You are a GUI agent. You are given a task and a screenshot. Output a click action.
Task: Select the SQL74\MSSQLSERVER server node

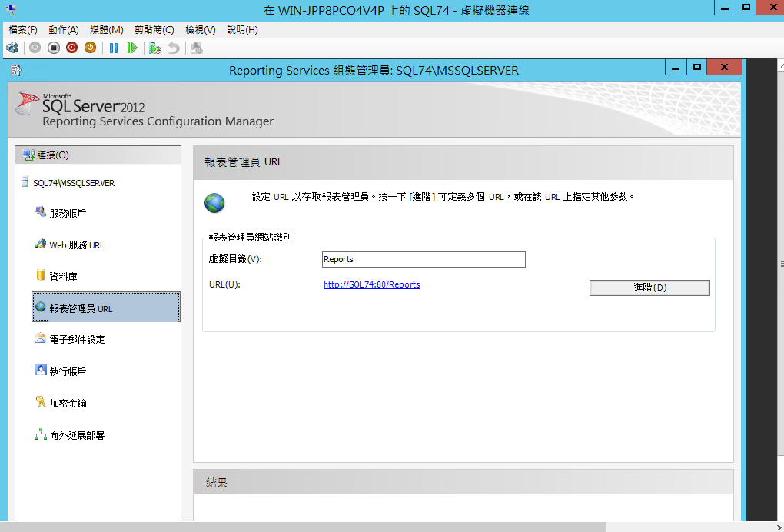(x=74, y=183)
